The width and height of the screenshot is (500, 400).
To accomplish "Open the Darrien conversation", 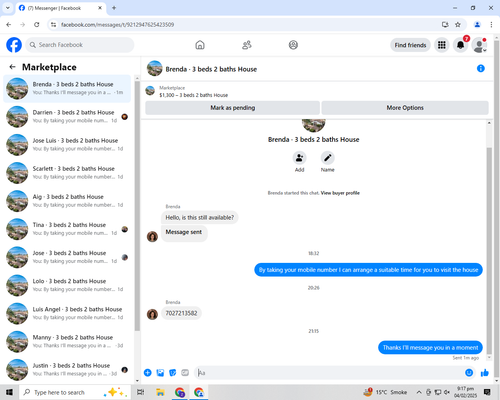I will (x=67, y=116).
